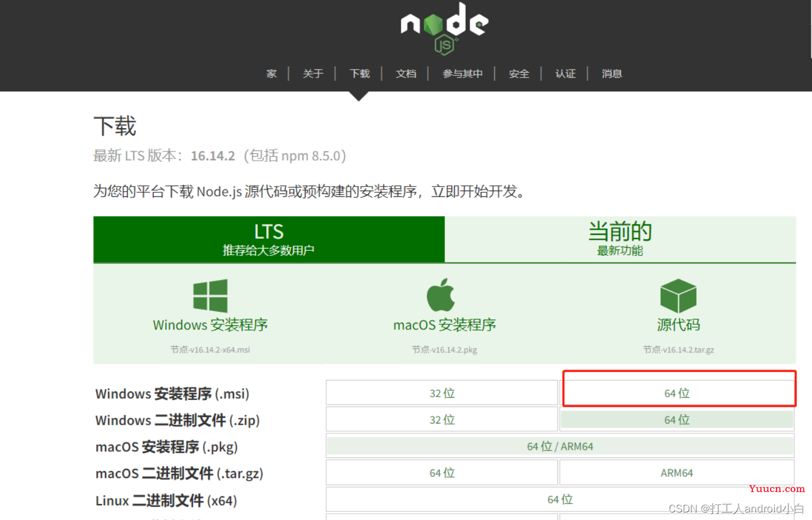The image size is (812, 520).
Task: Download the 64 位 / ARM64 macOS .pkg
Action: pos(560,447)
